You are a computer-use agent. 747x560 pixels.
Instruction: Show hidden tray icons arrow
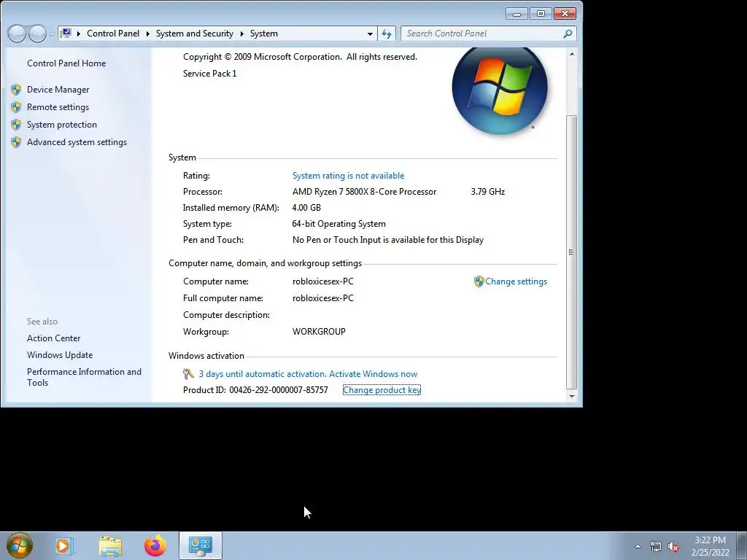click(638, 546)
